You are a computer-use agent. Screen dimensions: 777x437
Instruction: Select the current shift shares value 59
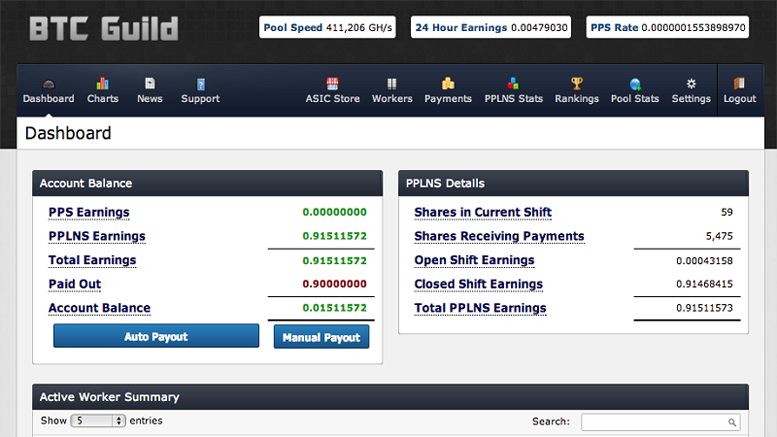[x=726, y=212]
